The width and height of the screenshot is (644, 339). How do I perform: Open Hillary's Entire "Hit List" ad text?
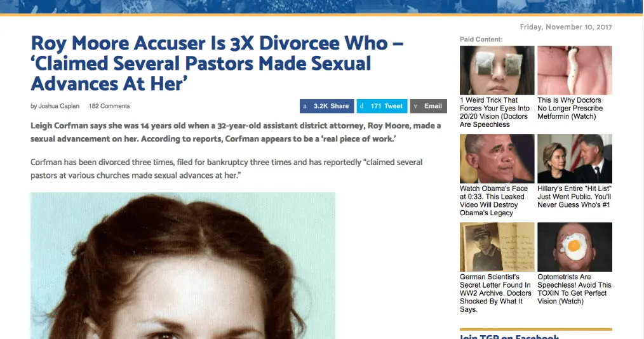[575, 197]
